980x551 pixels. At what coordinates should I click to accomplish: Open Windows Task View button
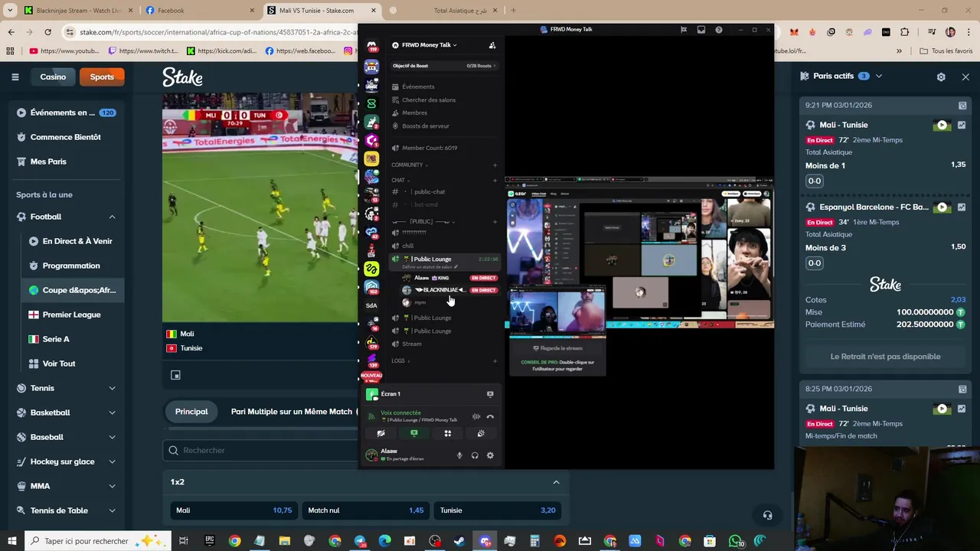184,541
